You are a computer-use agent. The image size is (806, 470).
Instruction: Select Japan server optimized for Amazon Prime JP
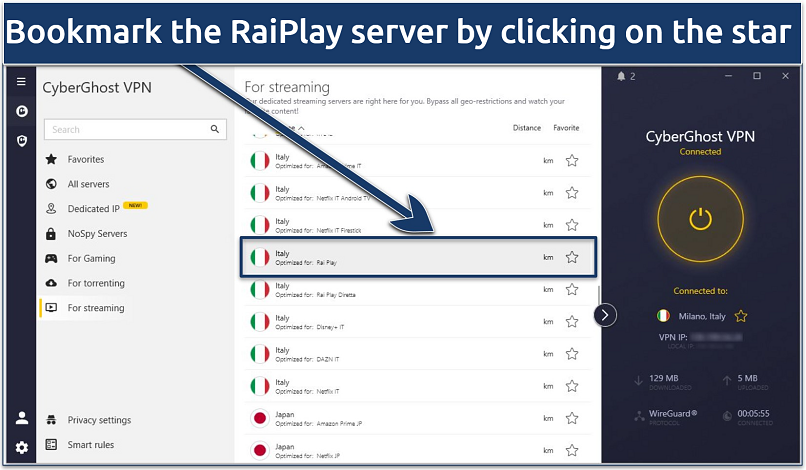pyautogui.click(x=418, y=419)
